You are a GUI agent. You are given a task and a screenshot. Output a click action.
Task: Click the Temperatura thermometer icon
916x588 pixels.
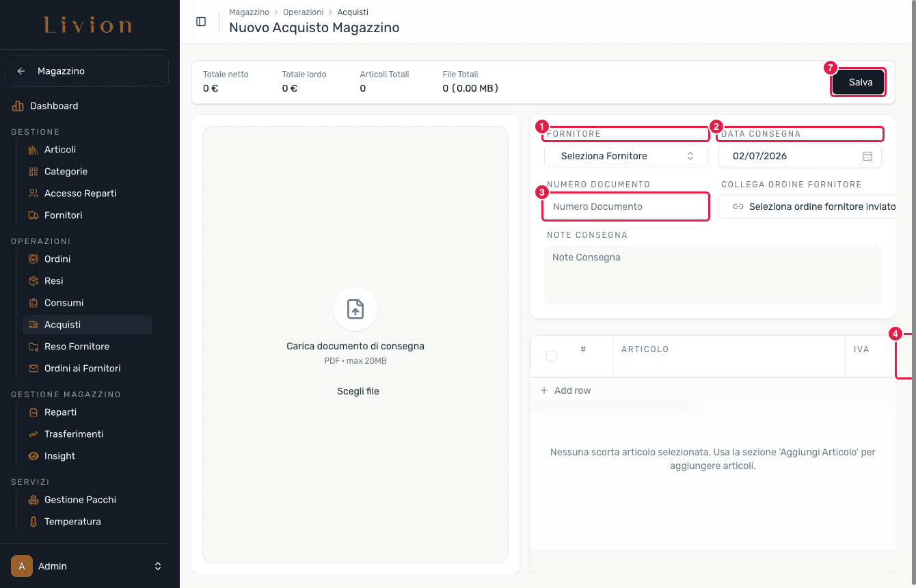tap(33, 522)
